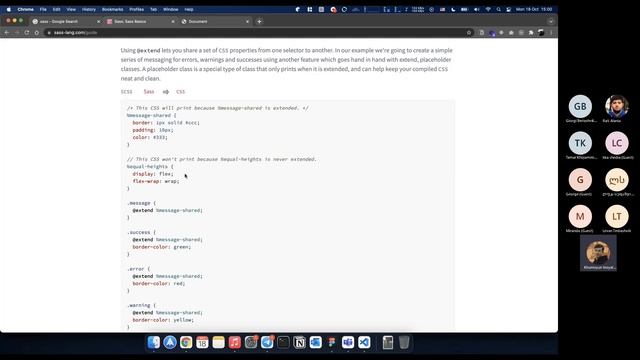Open the volume control in the menu bar
Image resolution: width=640 pixels, height=360 pixels.
tap(476, 9)
